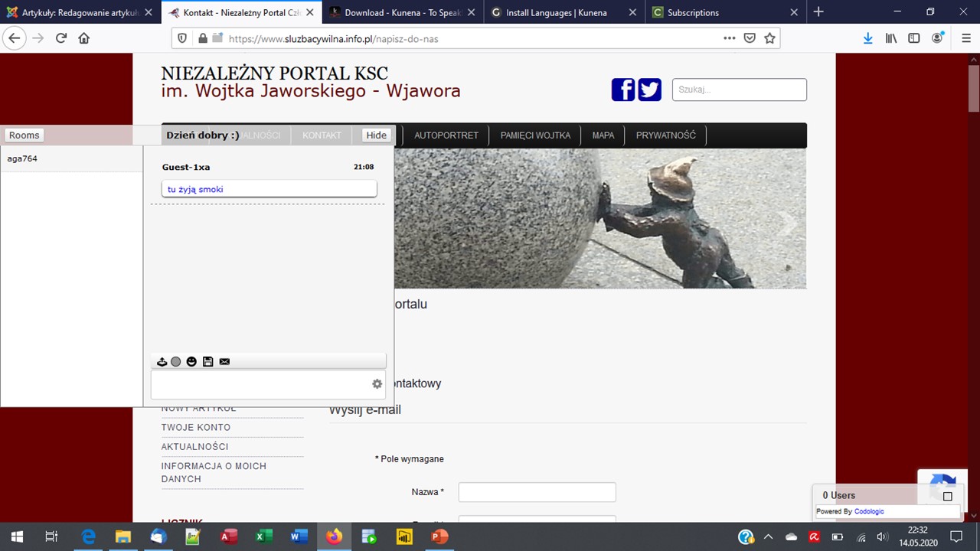Click the chat save conversation floppy icon
The height and width of the screenshot is (551, 980).
pos(207,361)
